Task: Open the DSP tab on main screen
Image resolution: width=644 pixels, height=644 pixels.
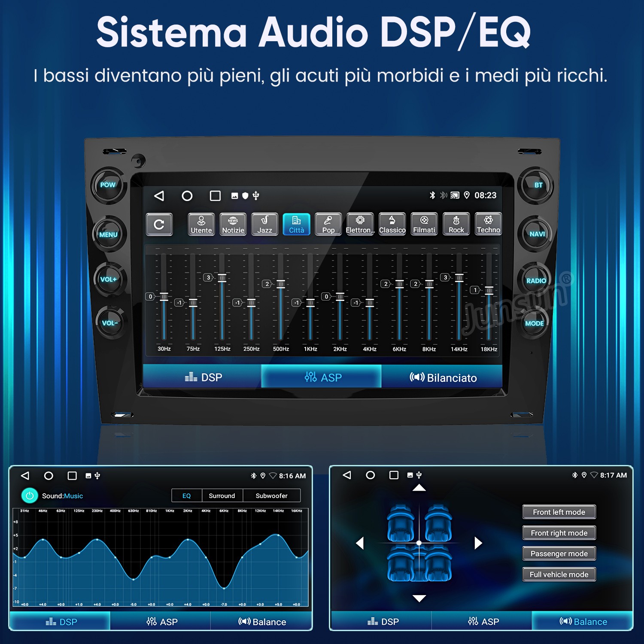Action: (202, 377)
